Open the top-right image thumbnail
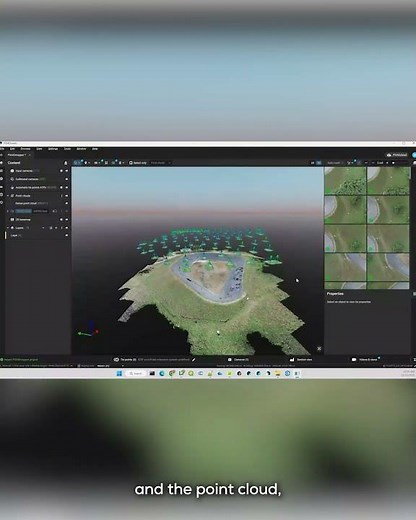This screenshot has width=416, height=520. pos(388,180)
